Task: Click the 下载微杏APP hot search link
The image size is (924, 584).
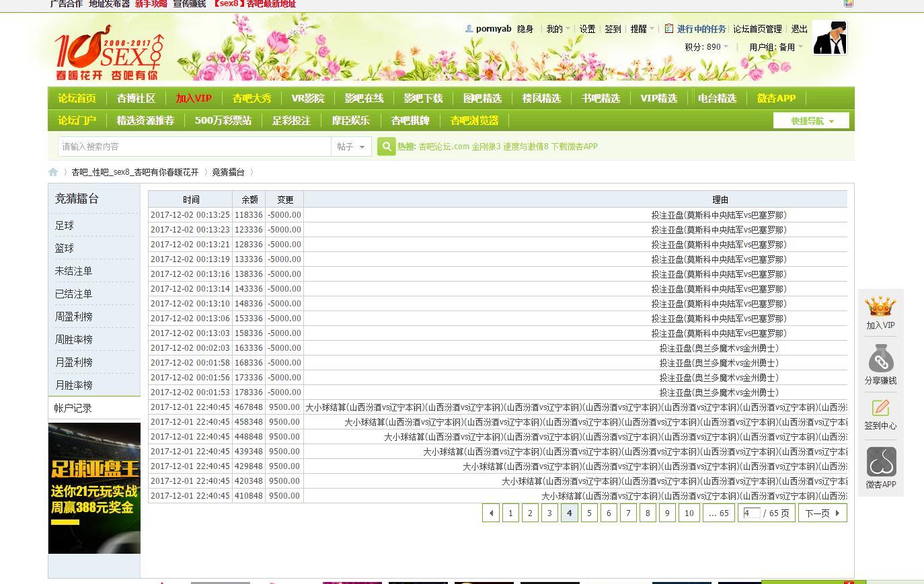Action: click(x=574, y=147)
